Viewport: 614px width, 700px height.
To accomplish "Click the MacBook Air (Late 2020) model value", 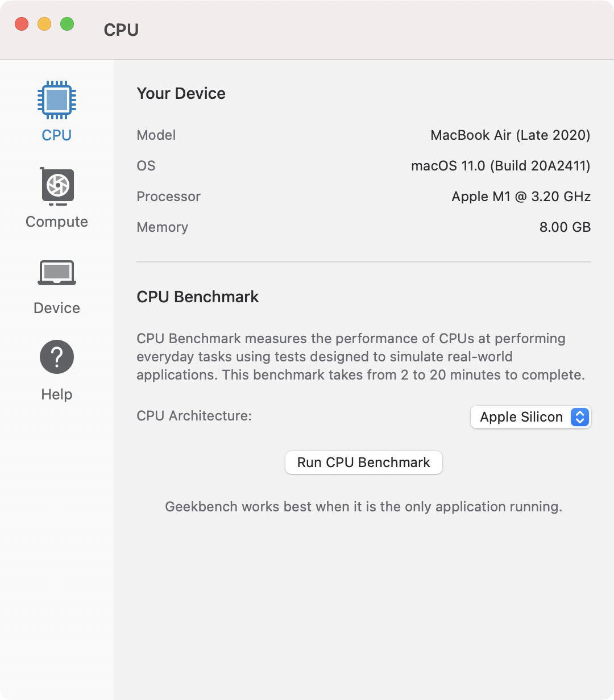I will [x=511, y=135].
